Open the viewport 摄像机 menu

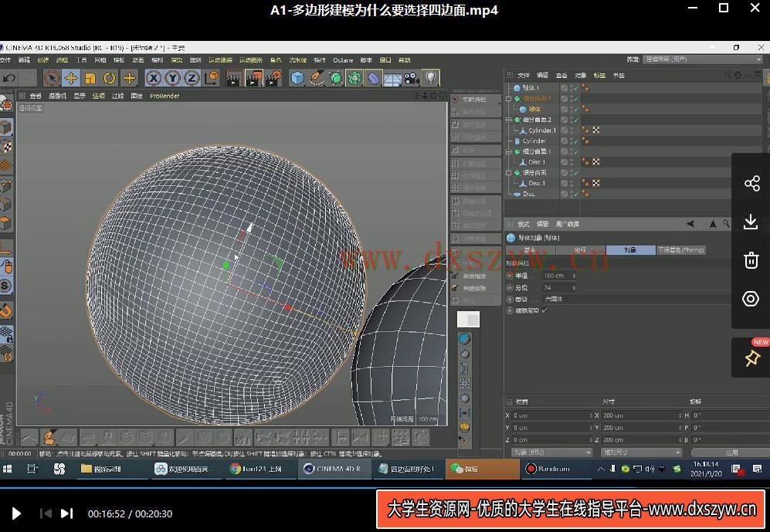(57, 96)
